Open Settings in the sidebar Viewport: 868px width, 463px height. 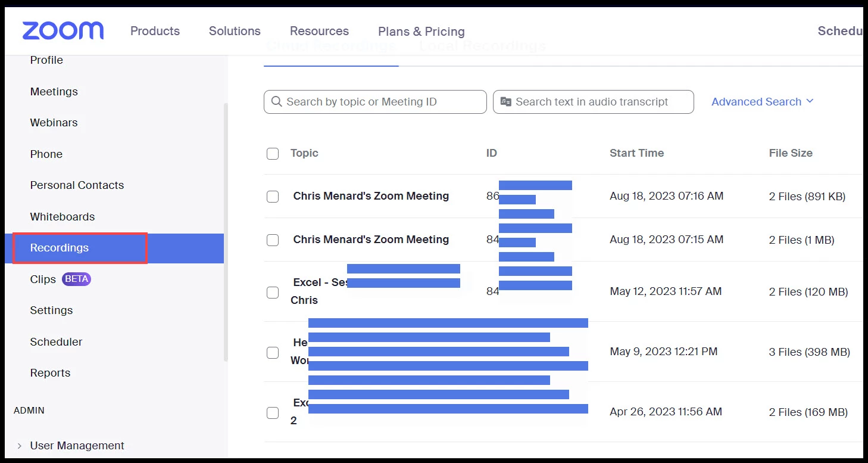tap(51, 310)
